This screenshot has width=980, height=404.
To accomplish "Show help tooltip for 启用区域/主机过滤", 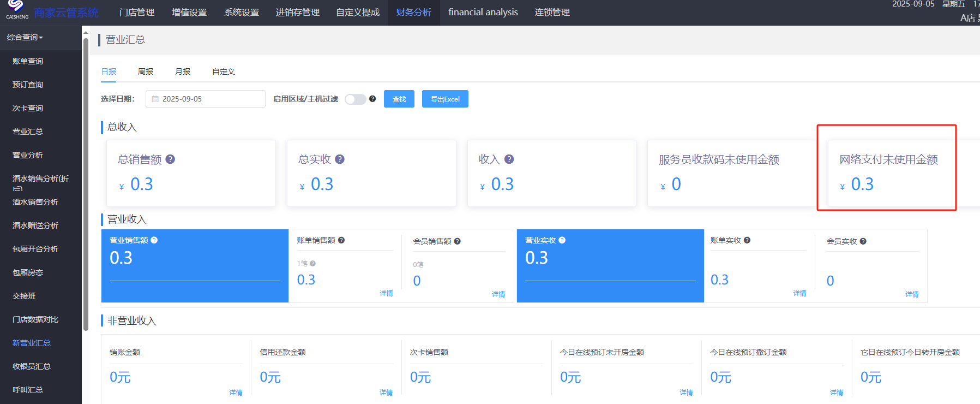I will (x=372, y=99).
